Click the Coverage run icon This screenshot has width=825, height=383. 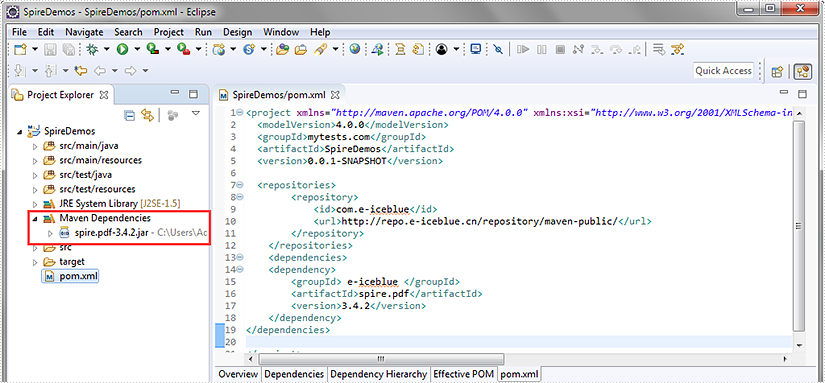(153, 49)
